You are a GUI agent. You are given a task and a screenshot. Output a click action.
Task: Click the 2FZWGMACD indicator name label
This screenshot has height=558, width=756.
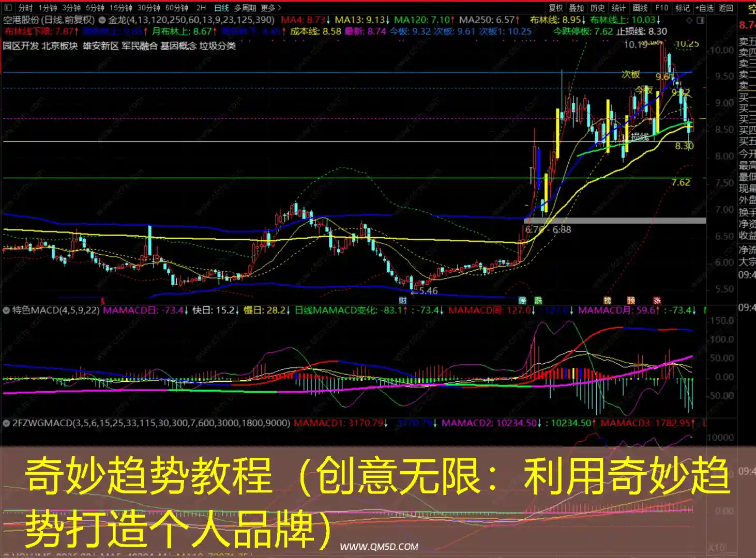click(x=151, y=423)
